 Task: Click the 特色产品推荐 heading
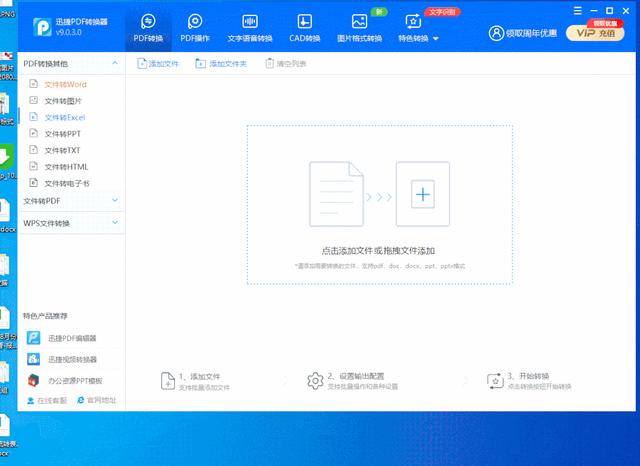pyautogui.click(x=45, y=316)
